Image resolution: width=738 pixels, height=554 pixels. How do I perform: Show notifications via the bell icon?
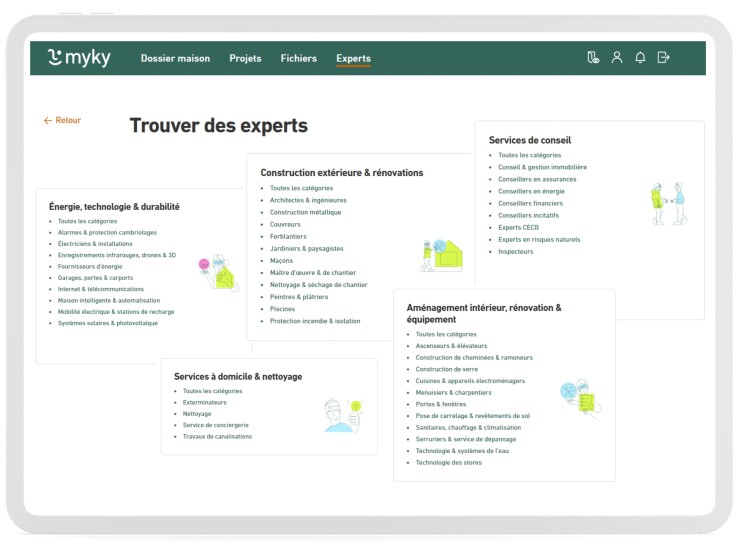coord(640,58)
